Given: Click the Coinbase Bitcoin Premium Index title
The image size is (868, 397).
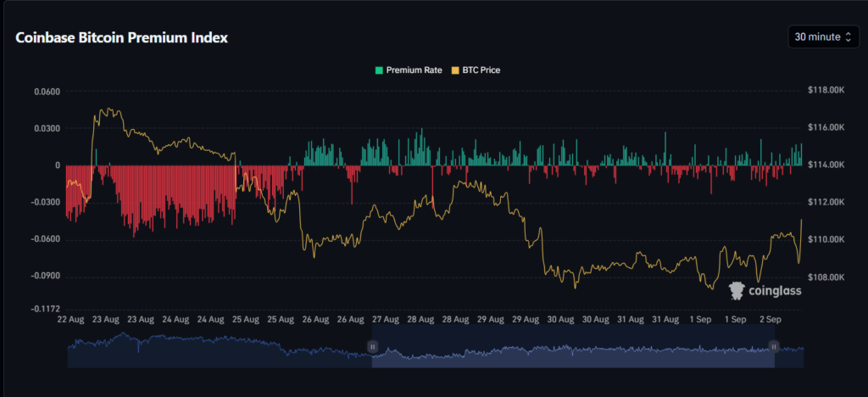Looking at the screenshot, I should [122, 37].
